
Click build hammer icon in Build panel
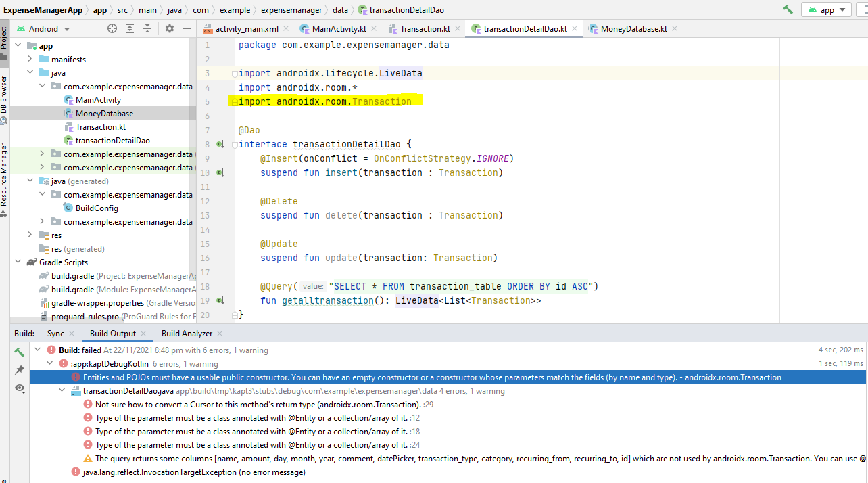click(x=19, y=352)
